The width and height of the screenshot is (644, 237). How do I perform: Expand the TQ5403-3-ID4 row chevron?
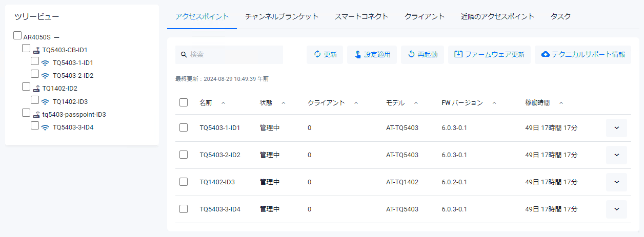tap(616, 209)
